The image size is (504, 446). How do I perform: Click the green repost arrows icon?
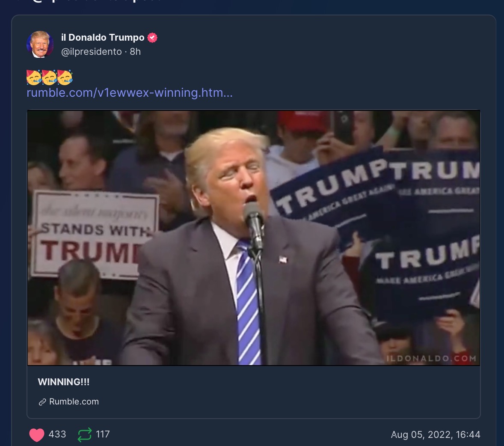85,435
